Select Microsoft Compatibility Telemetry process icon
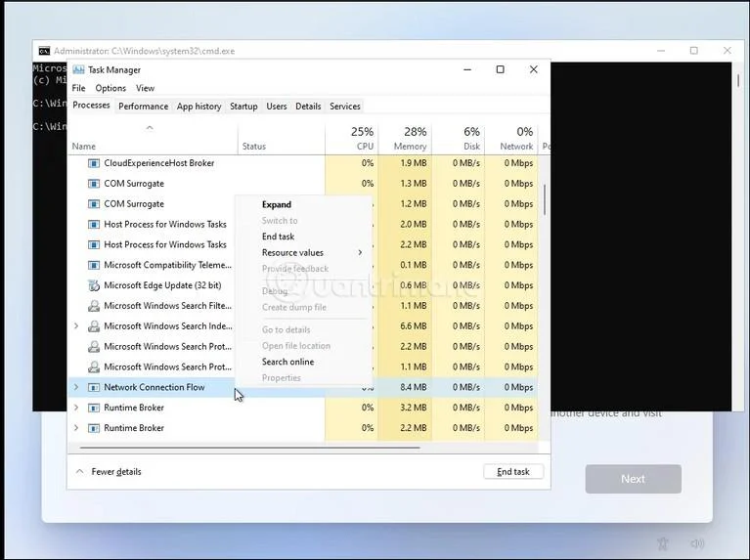The image size is (750, 560). [x=94, y=265]
